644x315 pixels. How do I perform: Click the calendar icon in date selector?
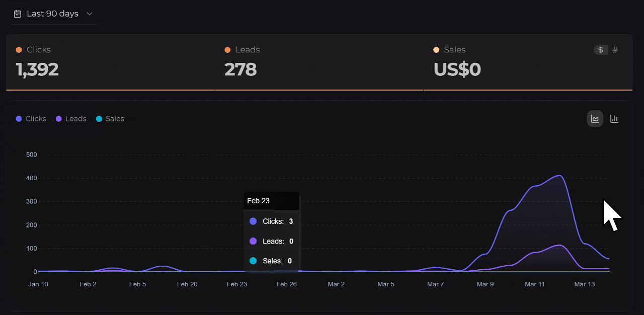pos(18,14)
